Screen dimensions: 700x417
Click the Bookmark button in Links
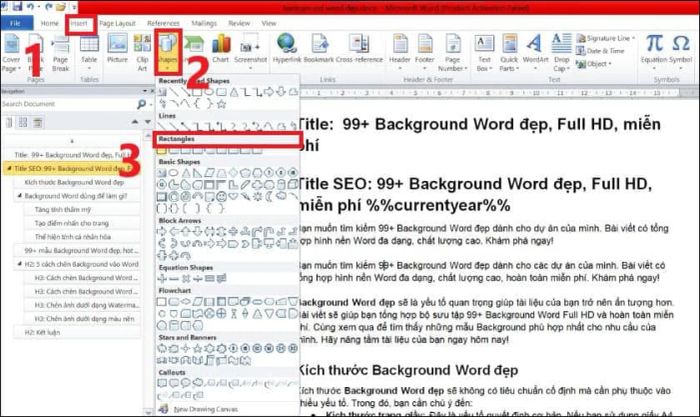[x=319, y=48]
